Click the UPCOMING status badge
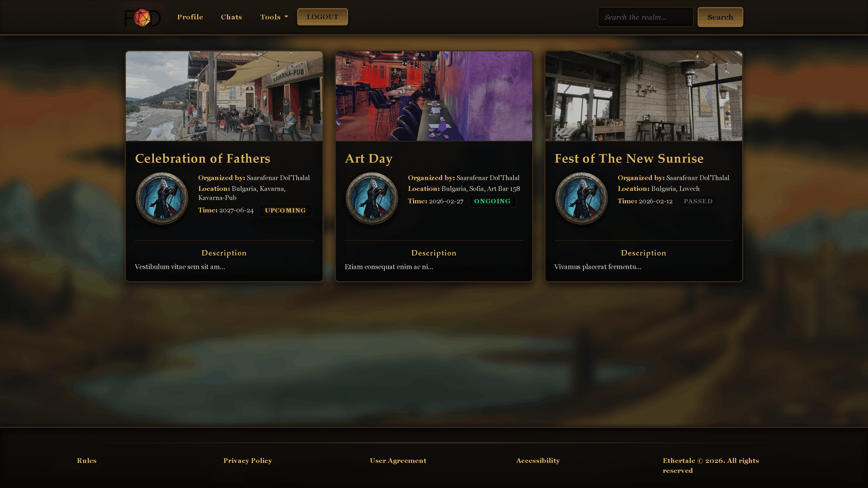The width and height of the screenshot is (868, 488). (285, 210)
